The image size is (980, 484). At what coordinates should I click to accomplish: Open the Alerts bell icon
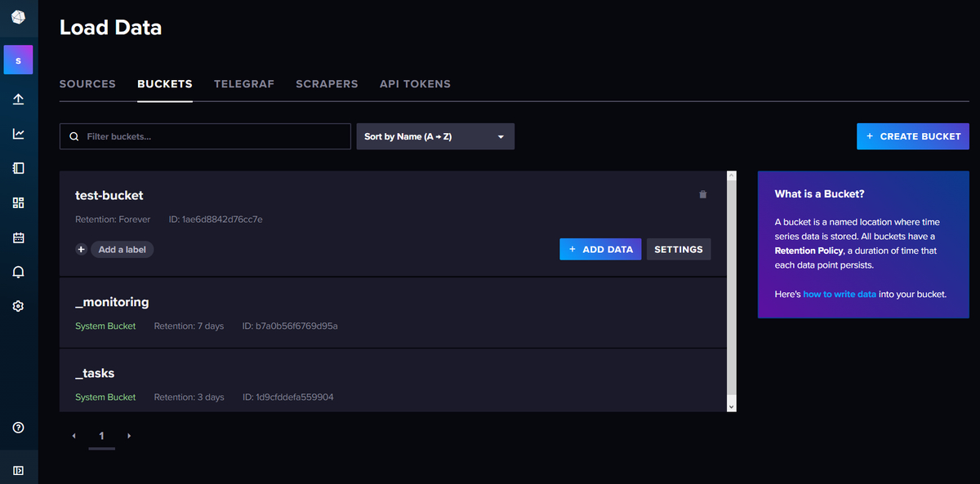click(x=18, y=272)
